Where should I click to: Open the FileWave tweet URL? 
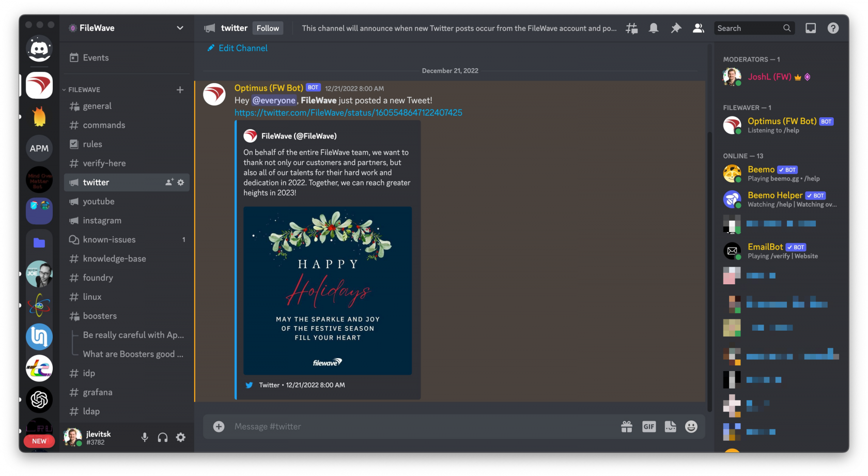tap(348, 113)
